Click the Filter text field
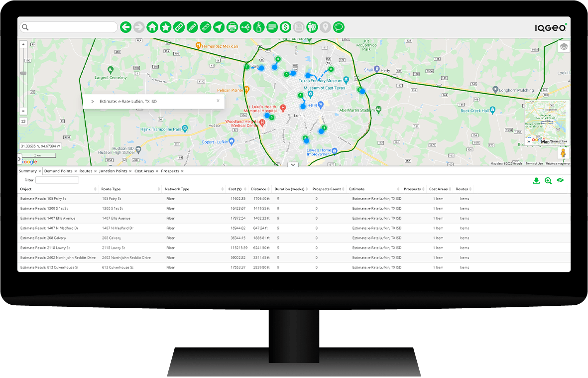588x378 pixels. 57,180
